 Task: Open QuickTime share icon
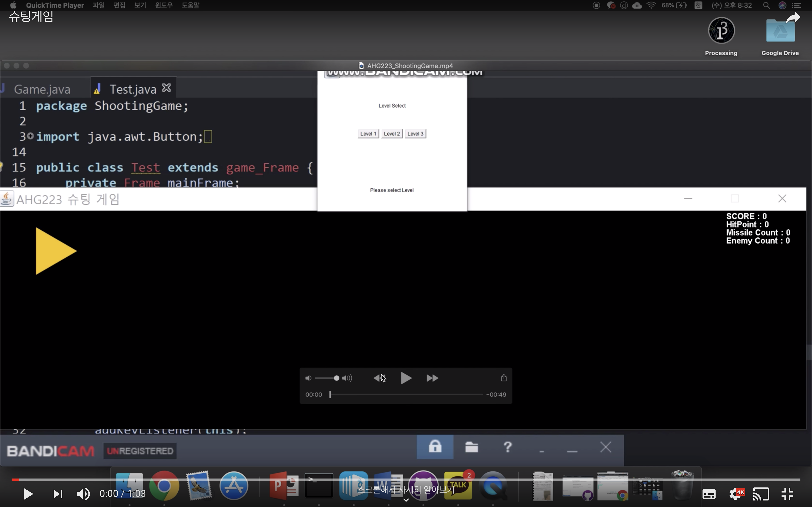point(504,378)
